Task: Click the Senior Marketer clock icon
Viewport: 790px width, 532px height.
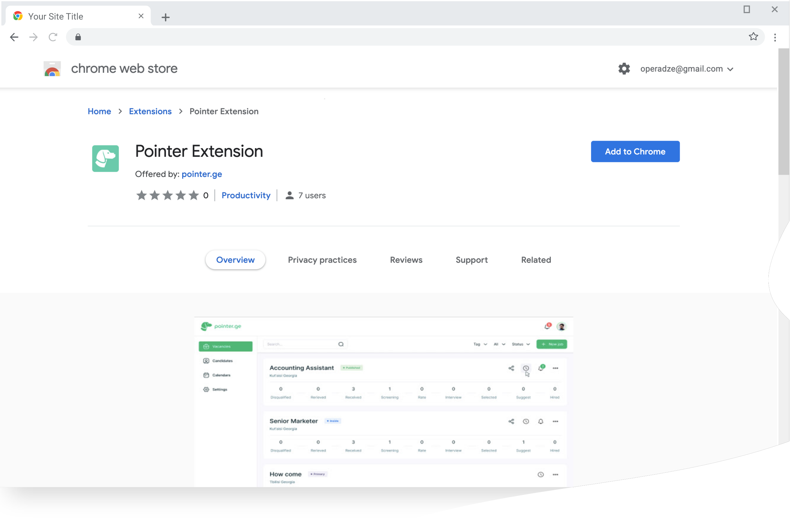Action: point(526,422)
